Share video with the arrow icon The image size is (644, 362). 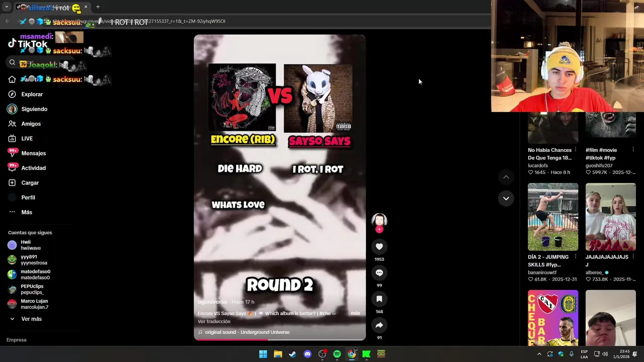click(x=379, y=325)
